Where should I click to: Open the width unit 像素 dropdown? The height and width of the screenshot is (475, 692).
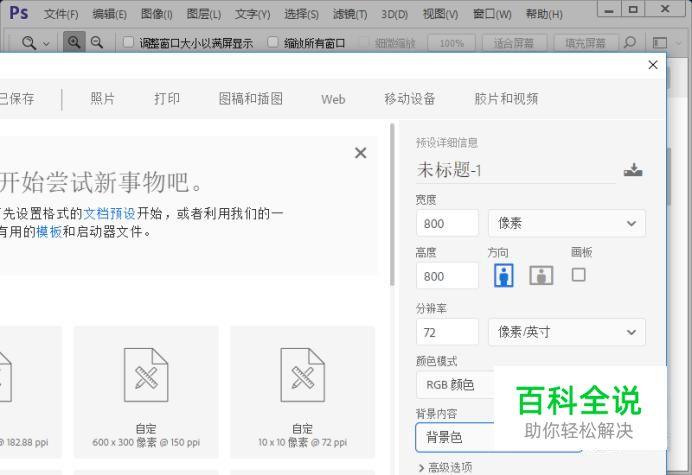tap(567, 223)
